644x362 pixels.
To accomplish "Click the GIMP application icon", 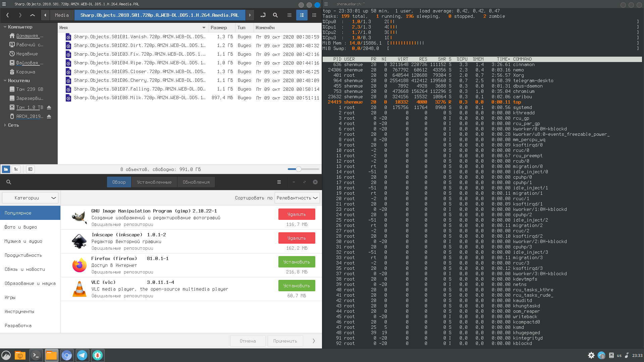I will [x=79, y=218].
